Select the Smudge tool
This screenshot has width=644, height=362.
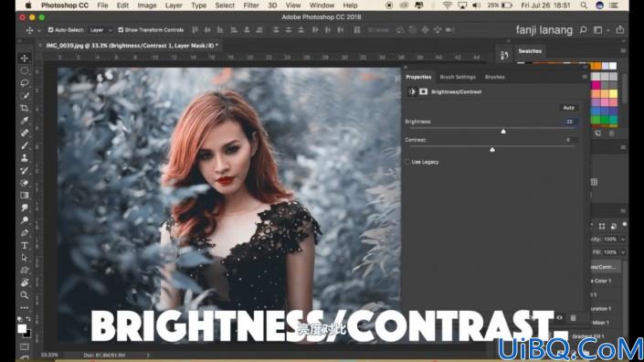(25, 208)
